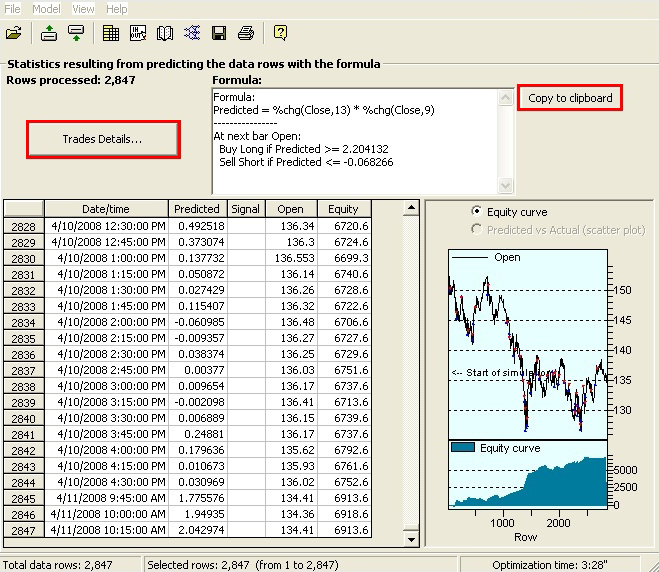Click date cell 4/10/2008 4:00:00 PM

pyautogui.click(x=106, y=450)
